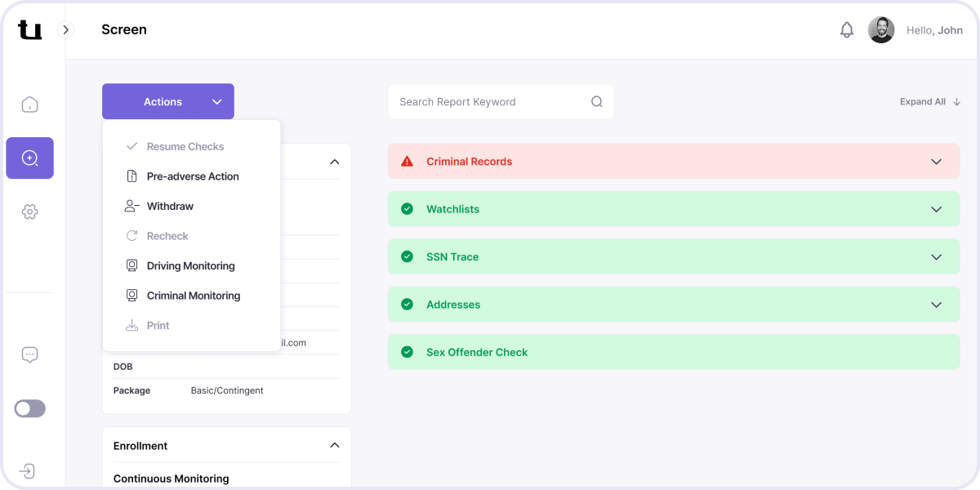Choose Withdraw in the Actions menu
Viewport: 980px width, 490px height.
coord(170,207)
